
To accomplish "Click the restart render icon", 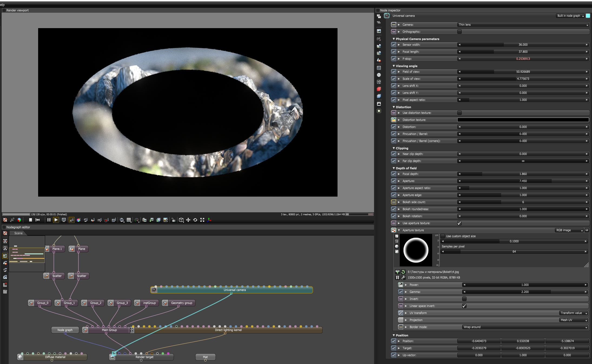I will (x=38, y=220).
